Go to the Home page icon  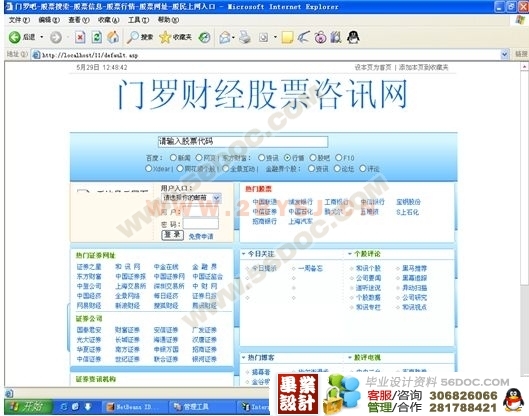click(113, 37)
